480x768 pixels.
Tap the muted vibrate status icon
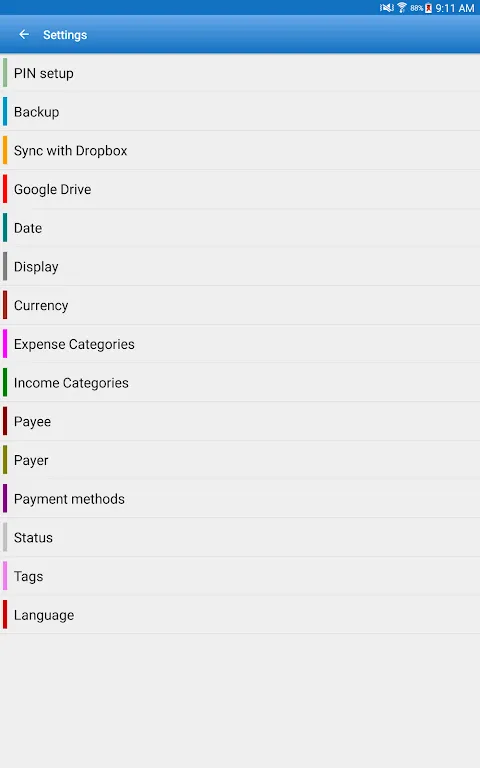pyautogui.click(x=386, y=7)
